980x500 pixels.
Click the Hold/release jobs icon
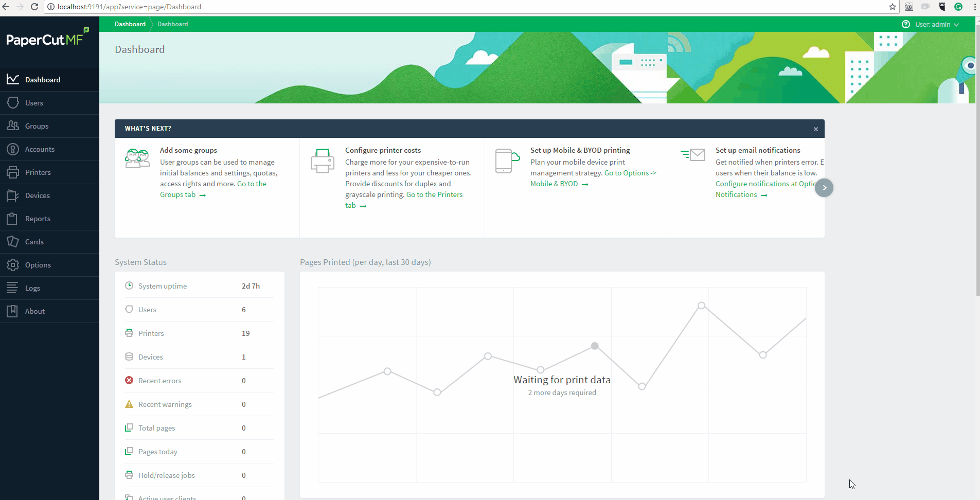(x=129, y=475)
